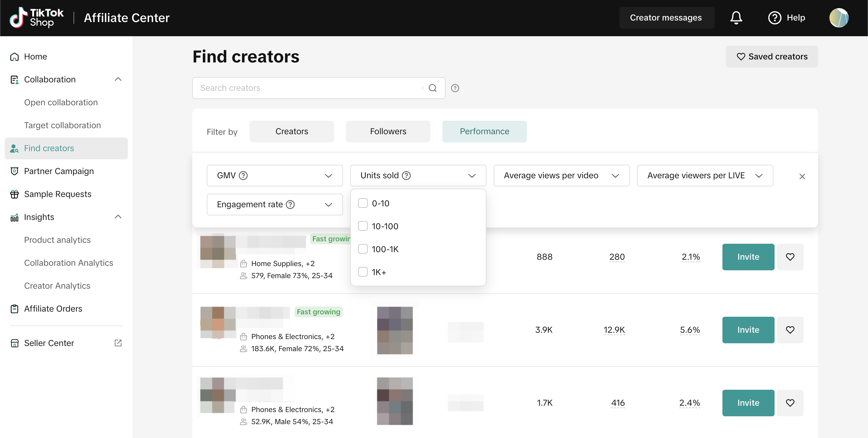Invite the Phones & Electronics 183.6K creator
The height and width of the screenshot is (438, 868).
(x=748, y=330)
